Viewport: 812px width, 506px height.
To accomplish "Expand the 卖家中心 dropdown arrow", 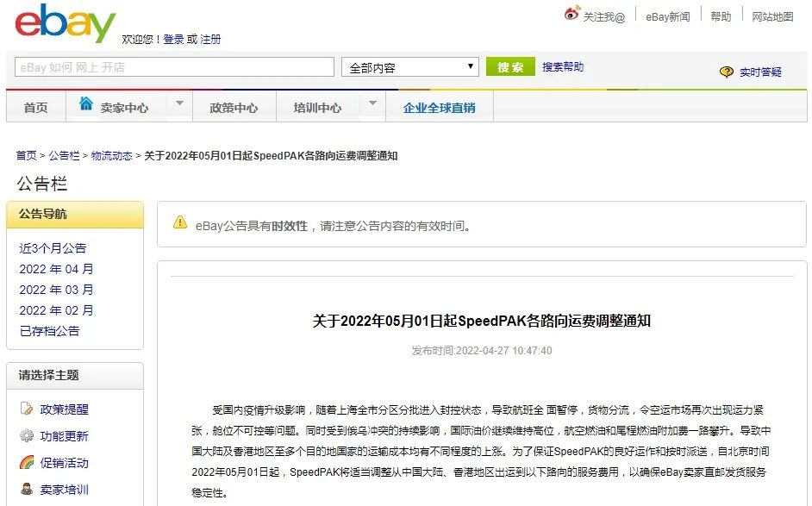I will click(179, 104).
